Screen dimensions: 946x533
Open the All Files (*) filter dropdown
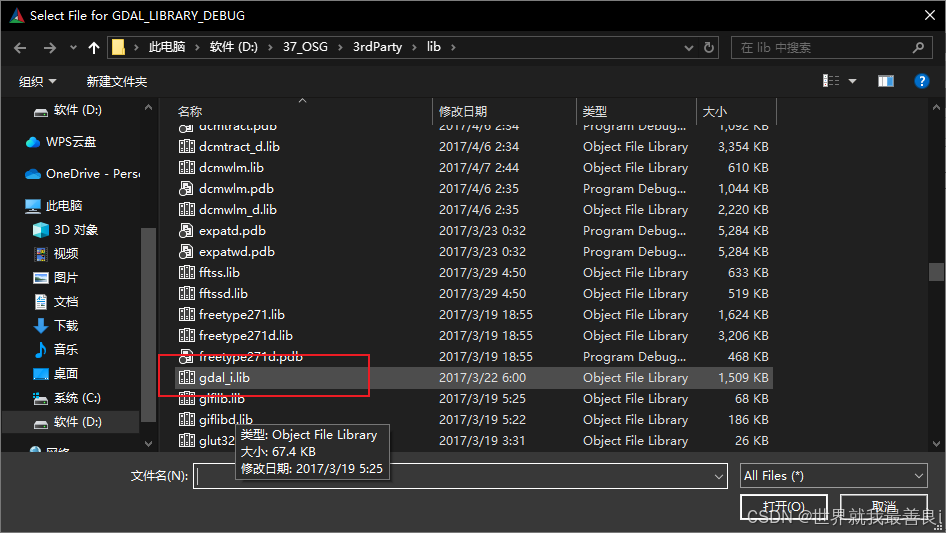(x=834, y=476)
